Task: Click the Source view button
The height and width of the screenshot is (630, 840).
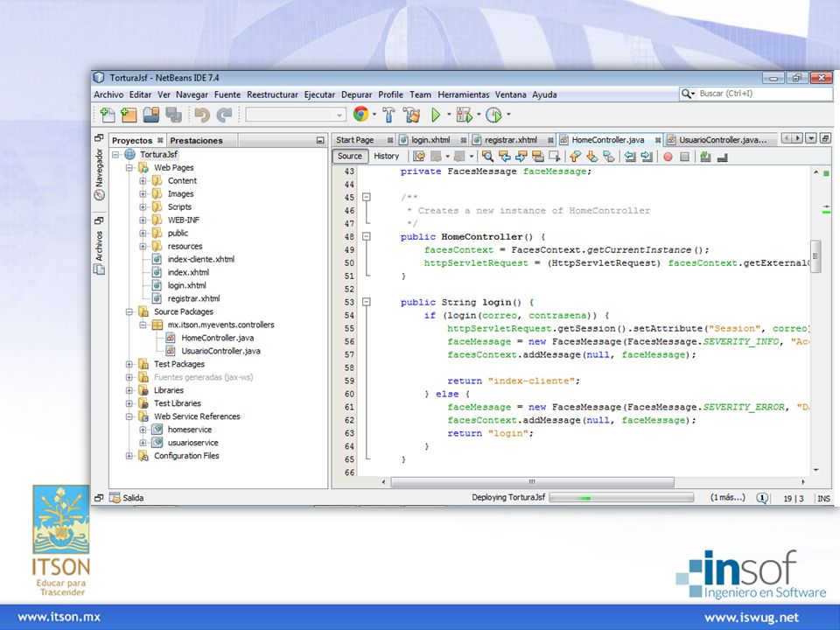Action: tap(350, 156)
